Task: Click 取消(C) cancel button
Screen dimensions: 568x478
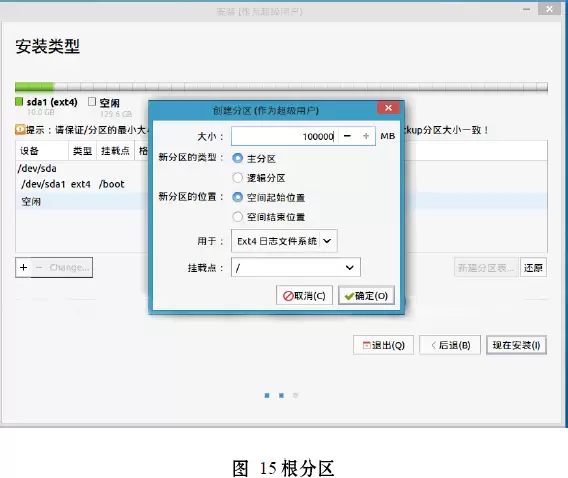Action: click(304, 296)
